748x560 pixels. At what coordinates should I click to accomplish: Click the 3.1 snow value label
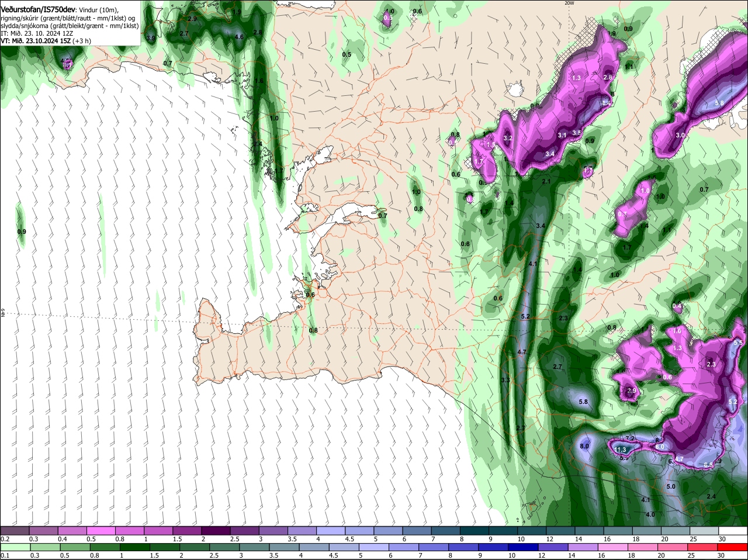coord(562,135)
